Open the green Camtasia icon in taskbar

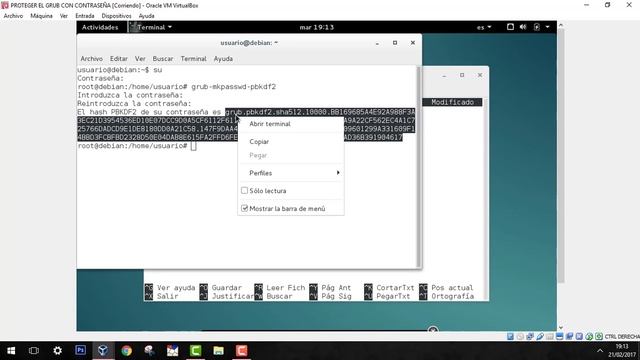[196, 351]
